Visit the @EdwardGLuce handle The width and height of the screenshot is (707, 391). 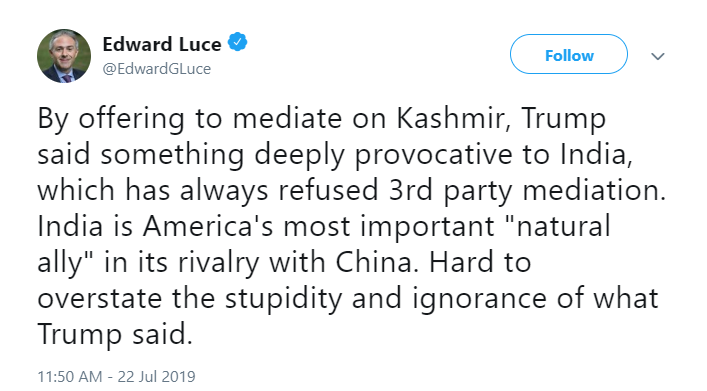point(156,69)
